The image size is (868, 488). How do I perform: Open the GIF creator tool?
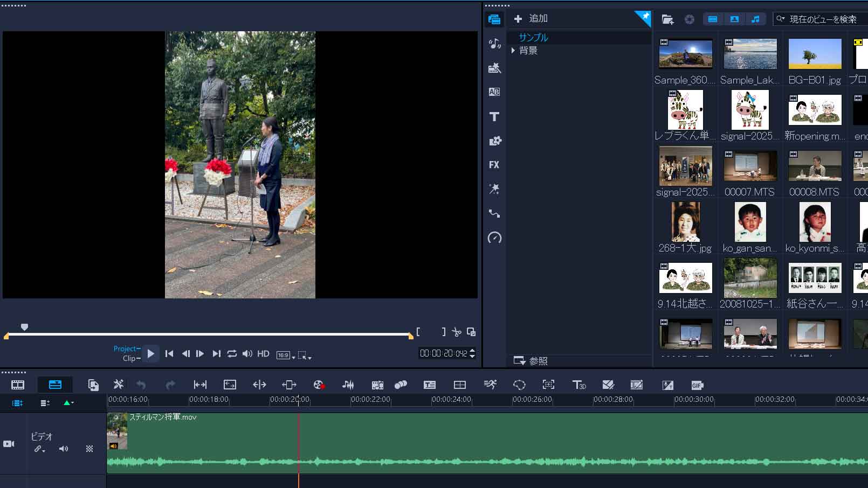tap(697, 385)
